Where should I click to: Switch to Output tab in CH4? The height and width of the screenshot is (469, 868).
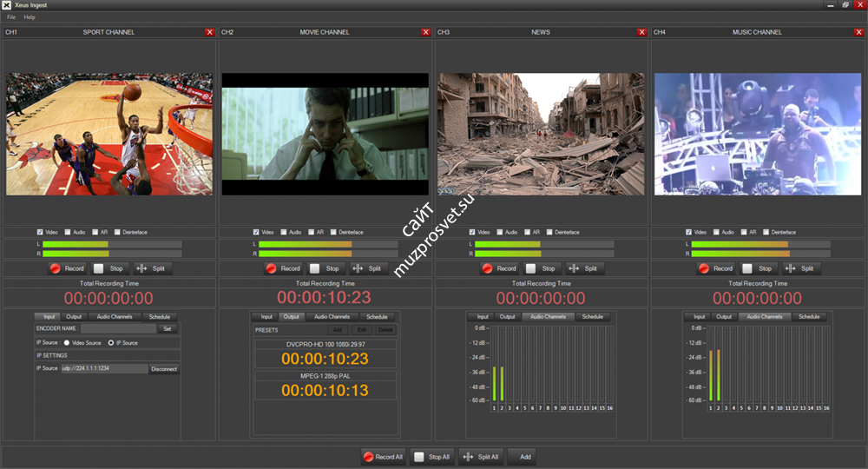click(724, 317)
